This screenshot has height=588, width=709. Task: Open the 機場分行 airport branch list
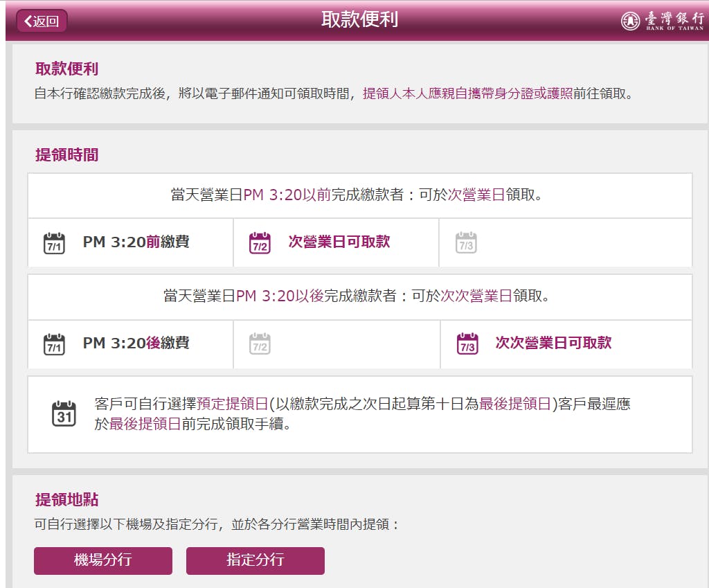tap(103, 560)
